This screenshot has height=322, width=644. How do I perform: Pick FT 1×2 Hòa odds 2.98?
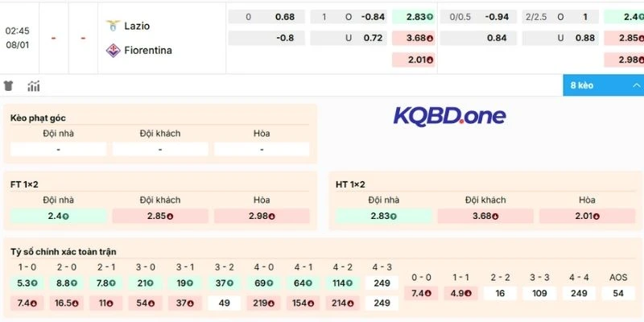[262, 216]
